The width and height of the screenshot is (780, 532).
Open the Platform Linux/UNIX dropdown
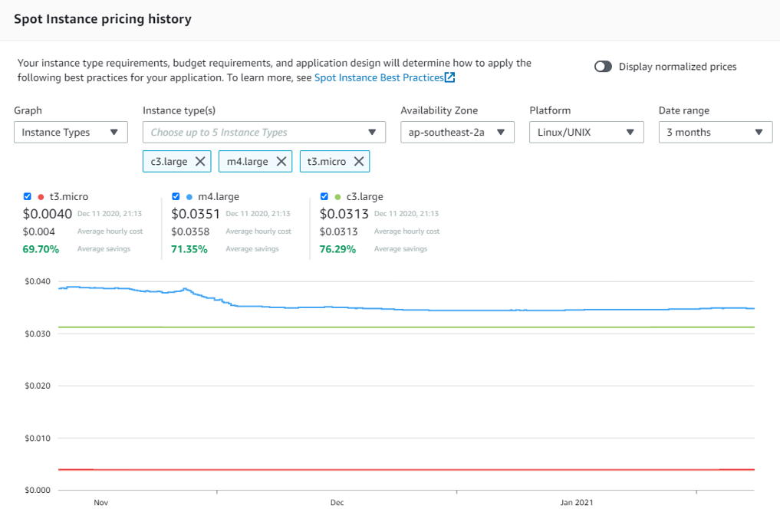[587, 133]
